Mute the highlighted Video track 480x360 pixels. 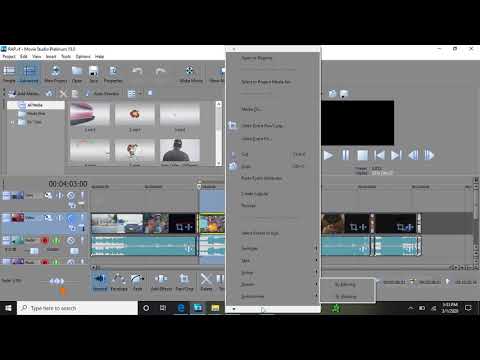[71, 218]
